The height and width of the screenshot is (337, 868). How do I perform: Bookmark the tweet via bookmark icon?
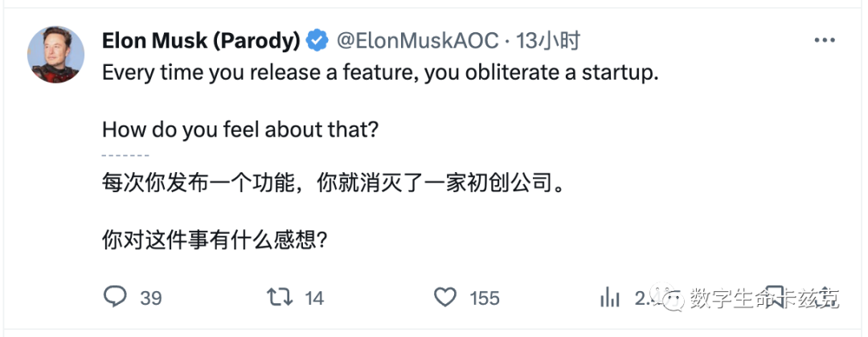(775, 297)
